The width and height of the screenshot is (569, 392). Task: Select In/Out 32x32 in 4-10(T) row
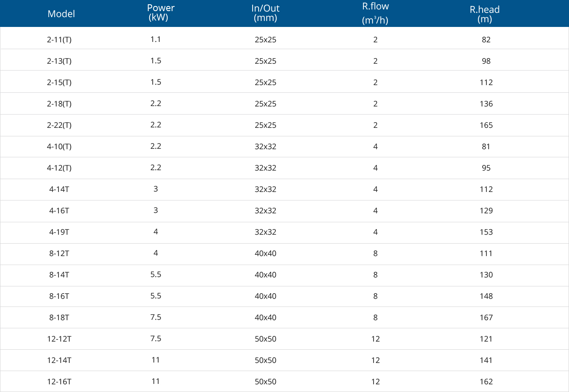tap(265, 147)
